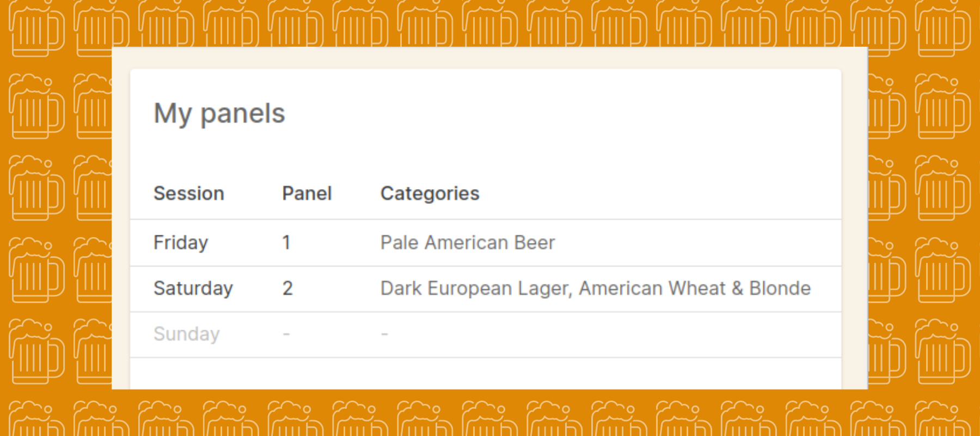The image size is (980, 436).
Task: Select the Categories column header
Action: pos(430,193)
